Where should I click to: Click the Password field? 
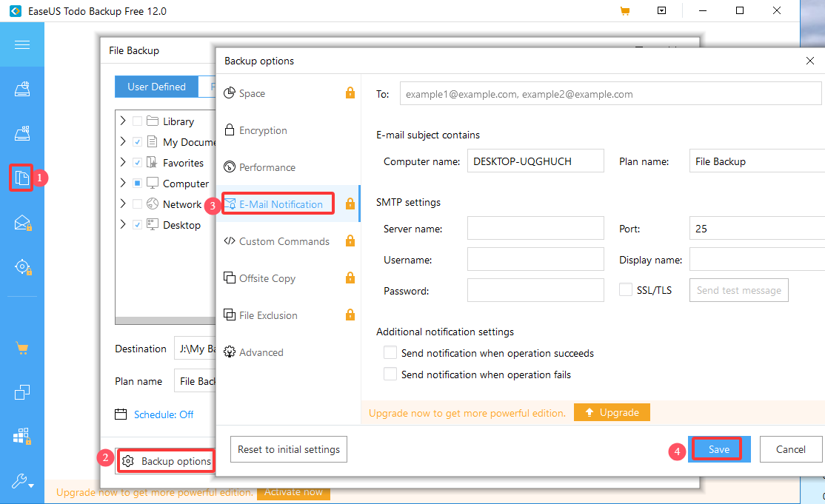pyautogui.click(x=535, y=290)
